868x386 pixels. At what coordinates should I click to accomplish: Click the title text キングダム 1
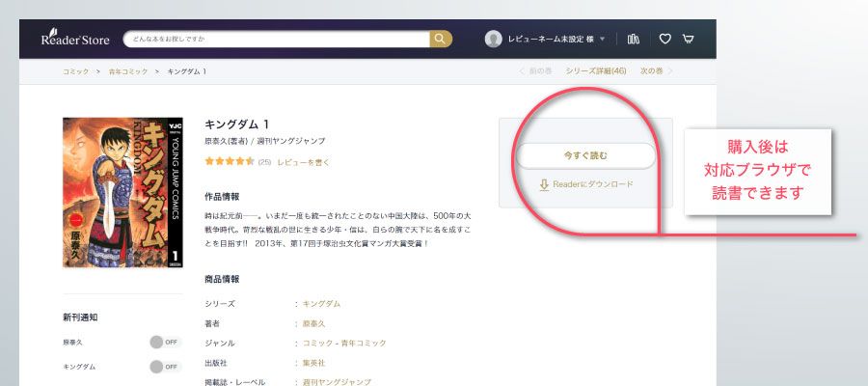(x=237, y=124)
